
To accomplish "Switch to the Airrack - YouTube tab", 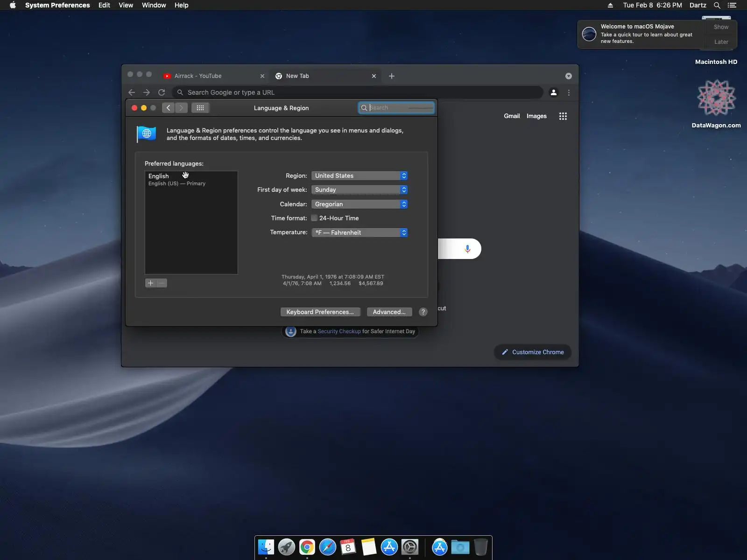I will (214, 76).
